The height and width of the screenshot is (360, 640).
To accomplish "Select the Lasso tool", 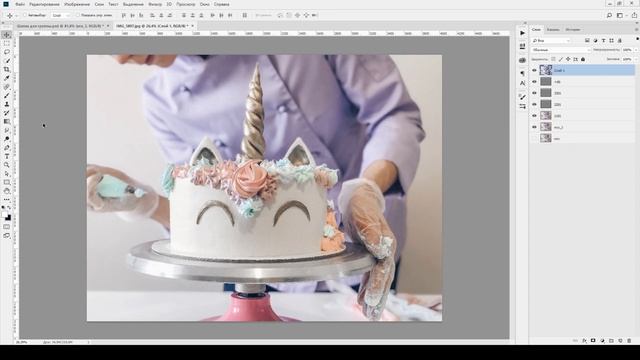I will click(x=7, y=52).
